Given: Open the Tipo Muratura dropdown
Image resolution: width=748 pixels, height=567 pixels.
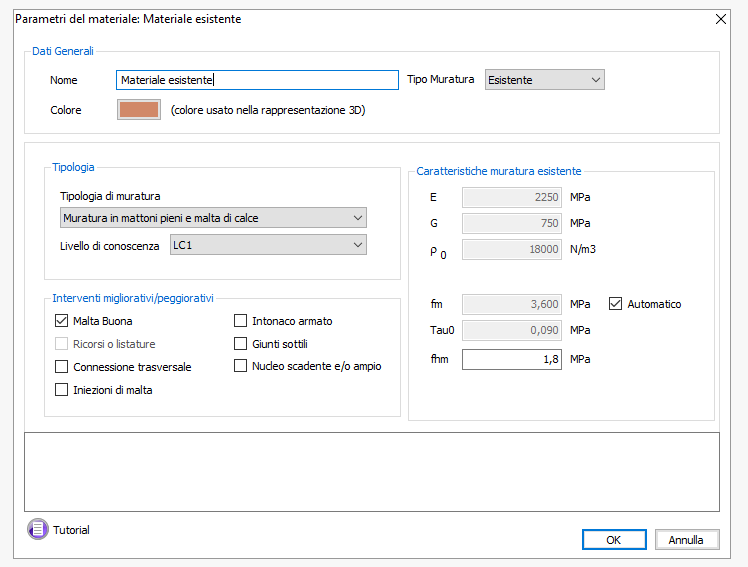Looking at the screenshot, I should pos(544,80).
